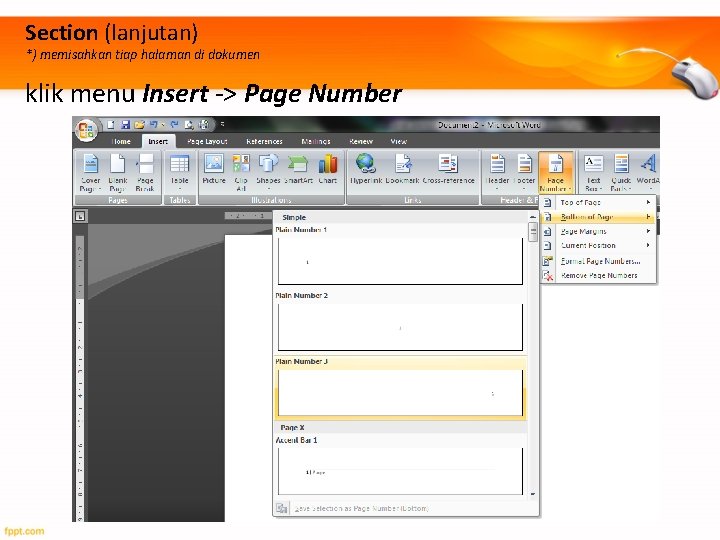Select Accent Bar 1 preview
Screen dimensions: 720x540
[x=400, y=471]
